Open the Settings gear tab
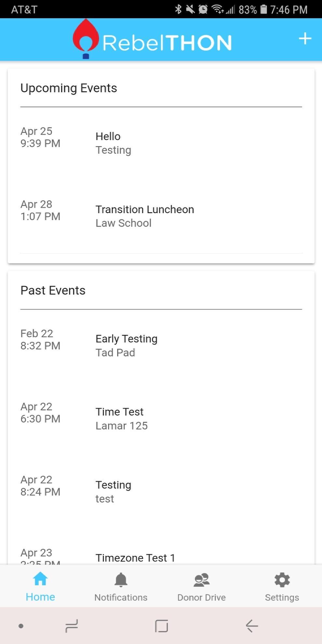 pyautogui.click(x=282, y=587)
